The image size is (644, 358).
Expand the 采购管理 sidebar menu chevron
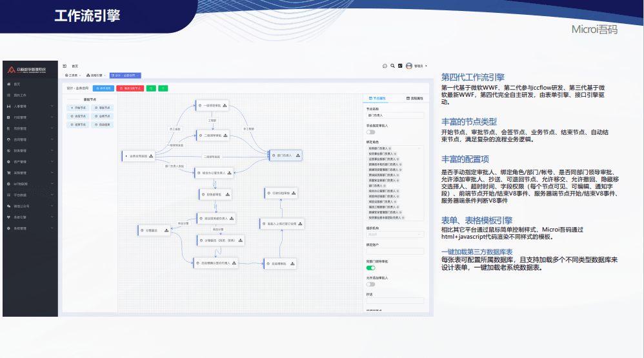(x=52, y=173)
